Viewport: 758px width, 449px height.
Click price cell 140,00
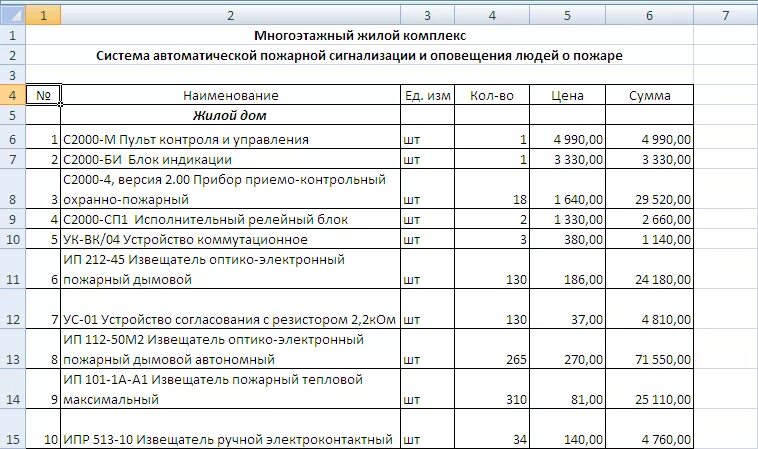[568, 429]
